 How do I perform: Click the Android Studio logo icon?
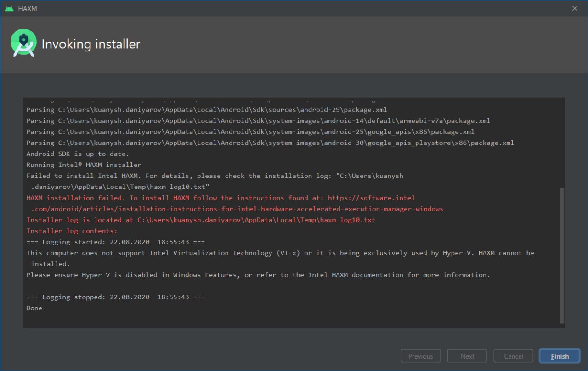pos(23,43)
